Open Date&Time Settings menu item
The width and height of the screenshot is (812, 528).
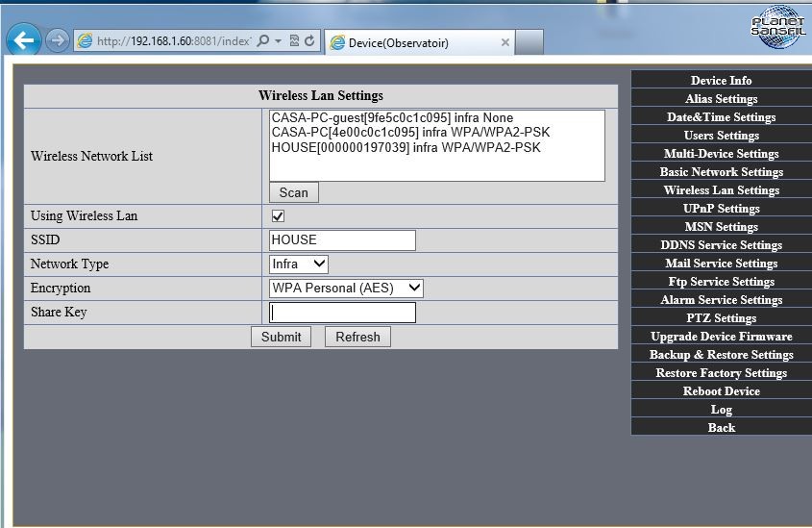[722, 117]
